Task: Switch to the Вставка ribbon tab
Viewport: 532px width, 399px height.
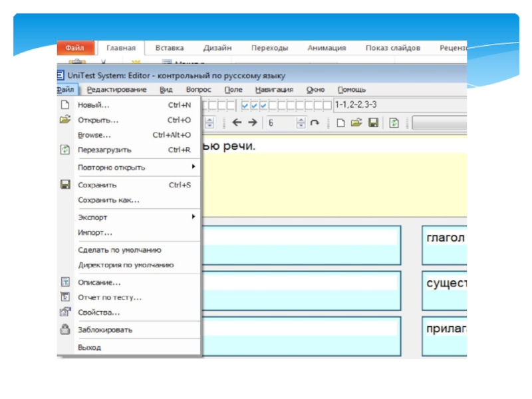Action: click(170, 49)
